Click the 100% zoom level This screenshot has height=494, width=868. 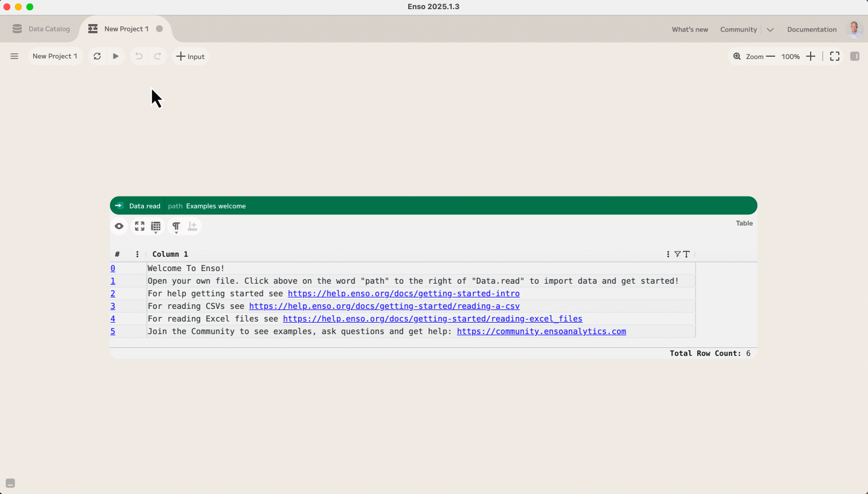791,57
